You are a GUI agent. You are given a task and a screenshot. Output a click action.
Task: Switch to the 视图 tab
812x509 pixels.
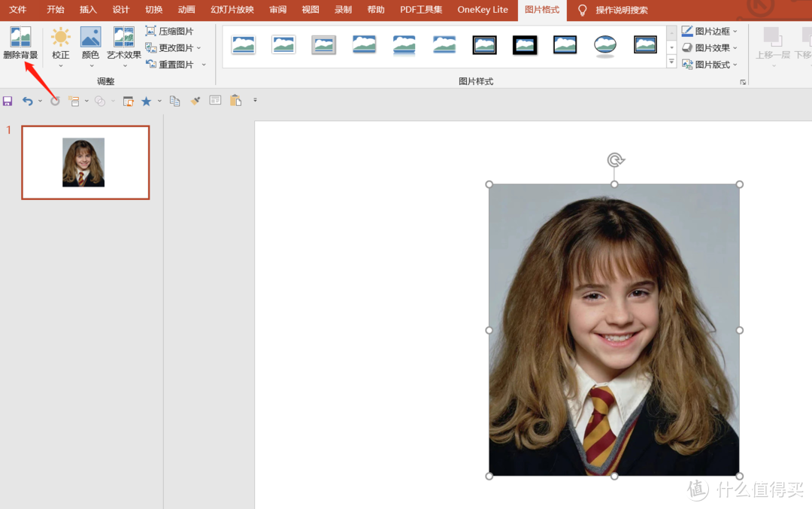click(x=311, y=10)
